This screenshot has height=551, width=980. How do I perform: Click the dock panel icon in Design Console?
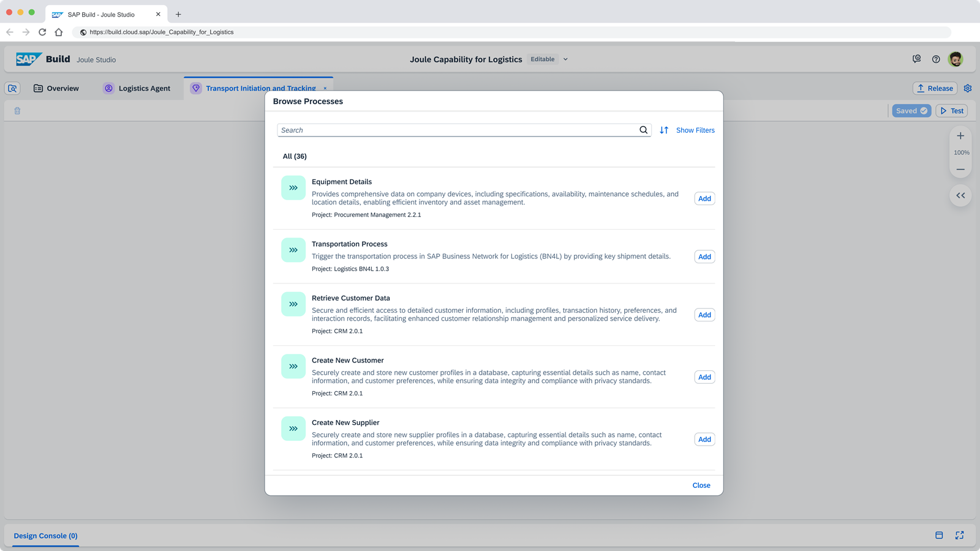pos(939,535)
